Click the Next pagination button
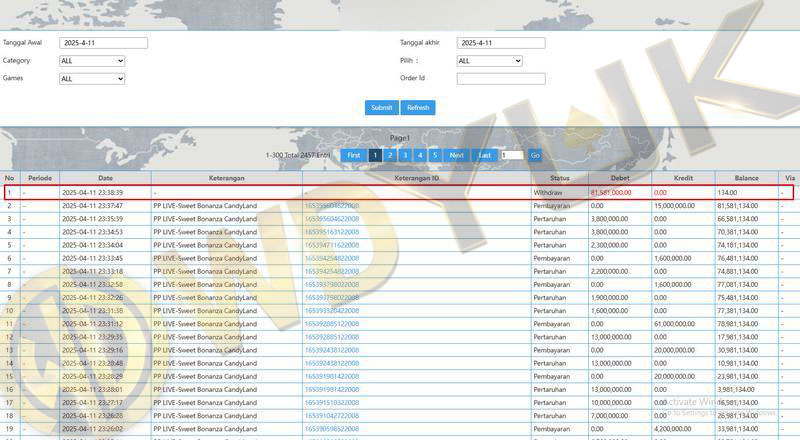Viewport: 800px width, 440px height. [456, 155]
